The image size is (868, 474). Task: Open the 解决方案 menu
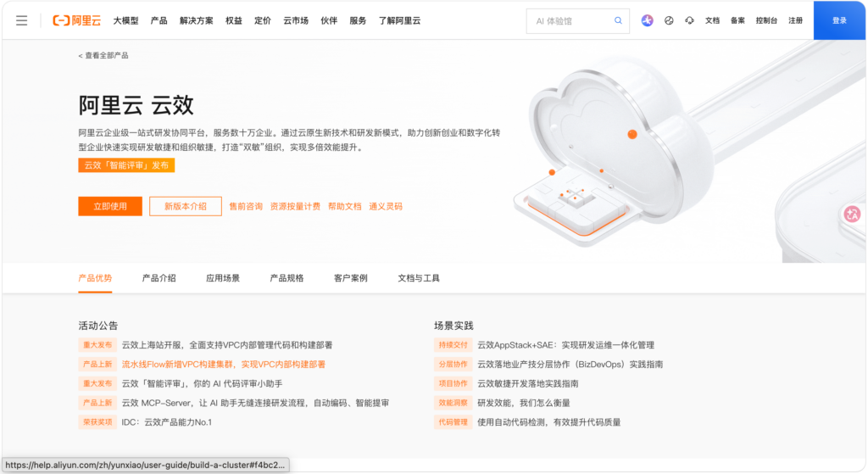coord(196,20)
